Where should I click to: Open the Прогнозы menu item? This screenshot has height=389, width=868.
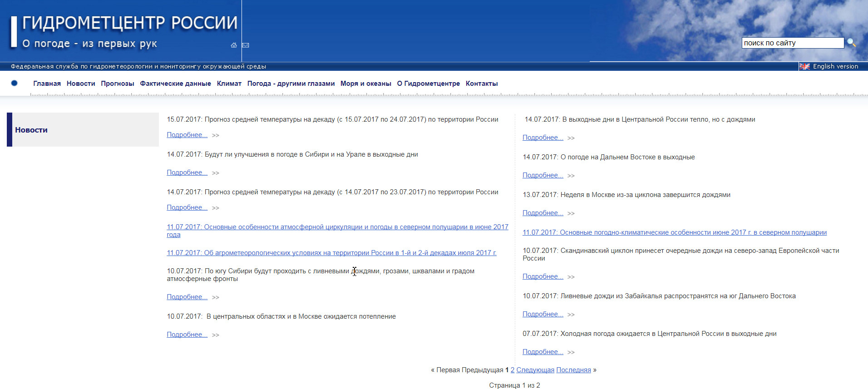tap(118, 84)
